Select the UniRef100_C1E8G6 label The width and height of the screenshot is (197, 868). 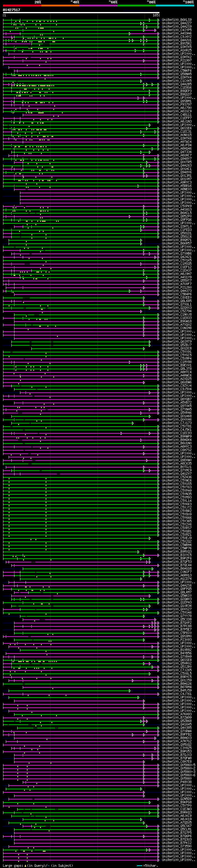[x=177, y=88]
